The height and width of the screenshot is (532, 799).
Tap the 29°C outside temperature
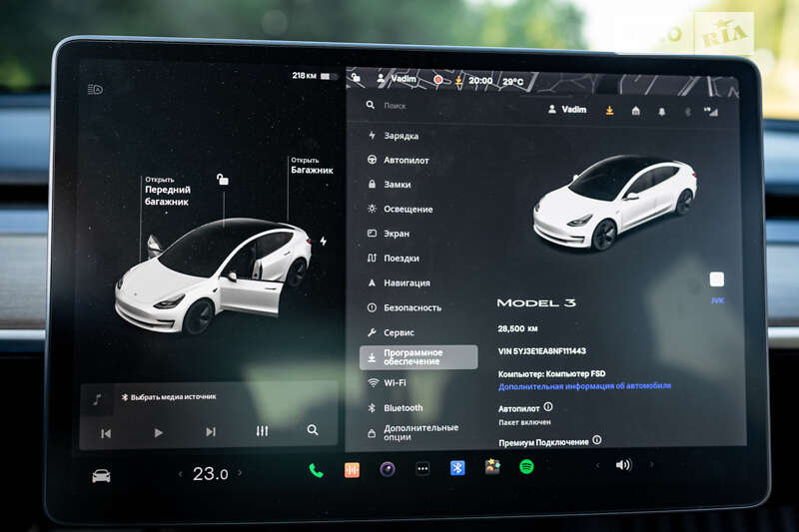(x=513, y=82)
